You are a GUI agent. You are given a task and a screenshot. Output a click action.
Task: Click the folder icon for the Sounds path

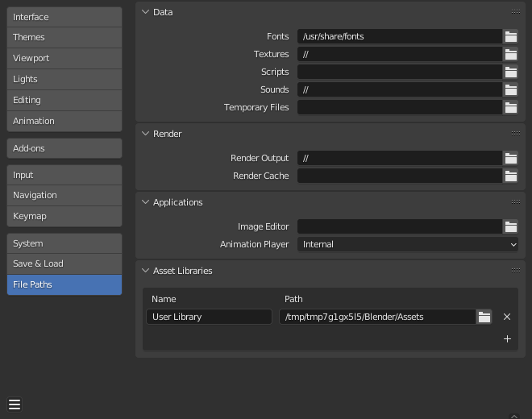(x=510, y=89)
